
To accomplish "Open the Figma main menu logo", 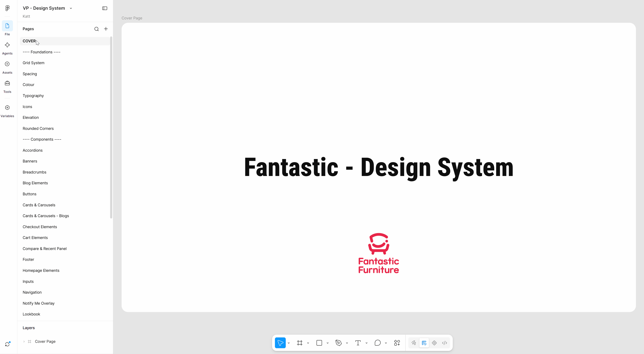I will click(7, 8).
